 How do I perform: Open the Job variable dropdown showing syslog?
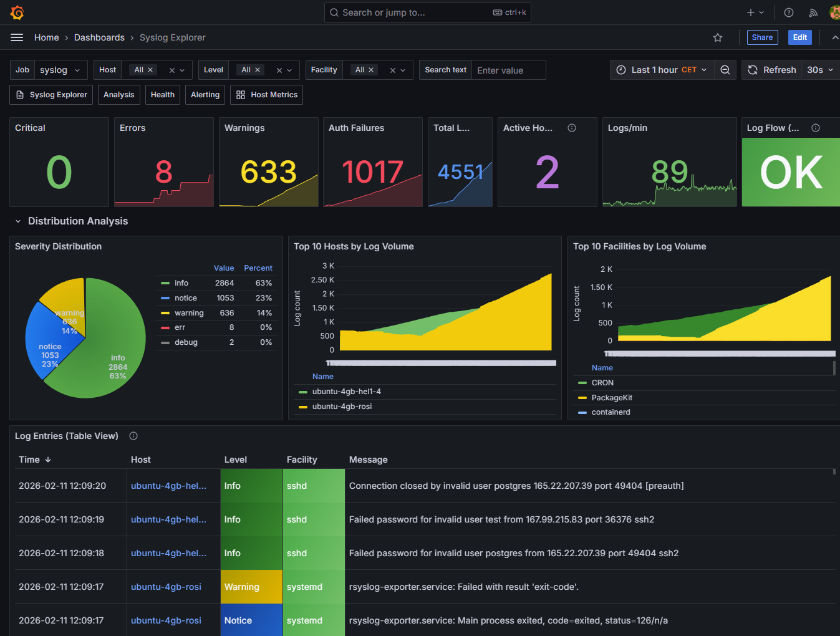click(60, 70)
